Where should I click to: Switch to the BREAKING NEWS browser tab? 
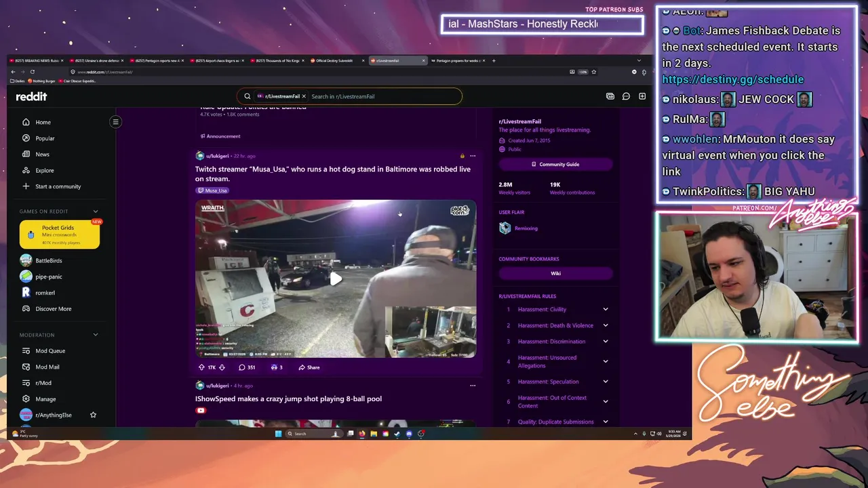coord(37,60)
